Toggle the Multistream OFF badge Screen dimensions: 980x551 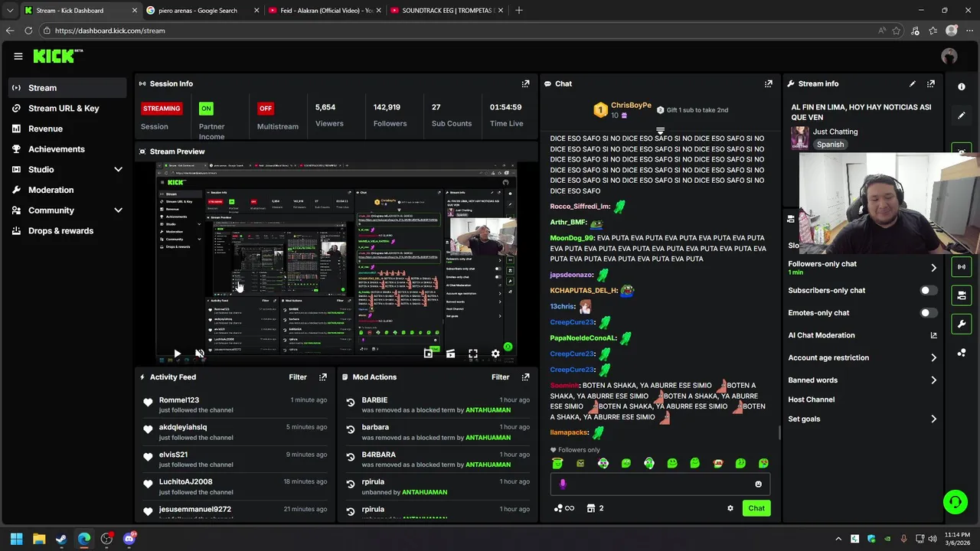(x=265, y=109)
